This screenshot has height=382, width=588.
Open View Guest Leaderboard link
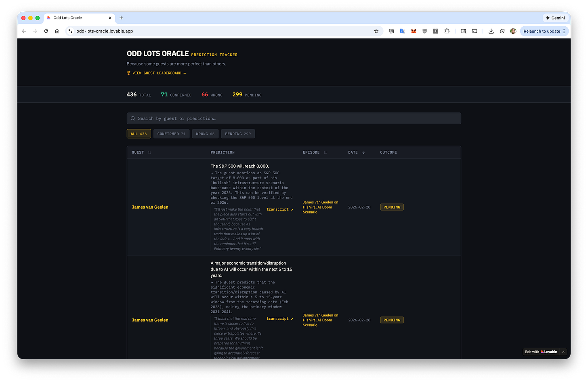tap(156, 73)
